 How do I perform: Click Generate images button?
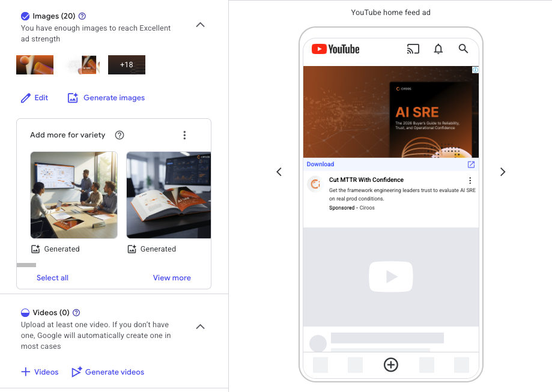tap(106, 98)
